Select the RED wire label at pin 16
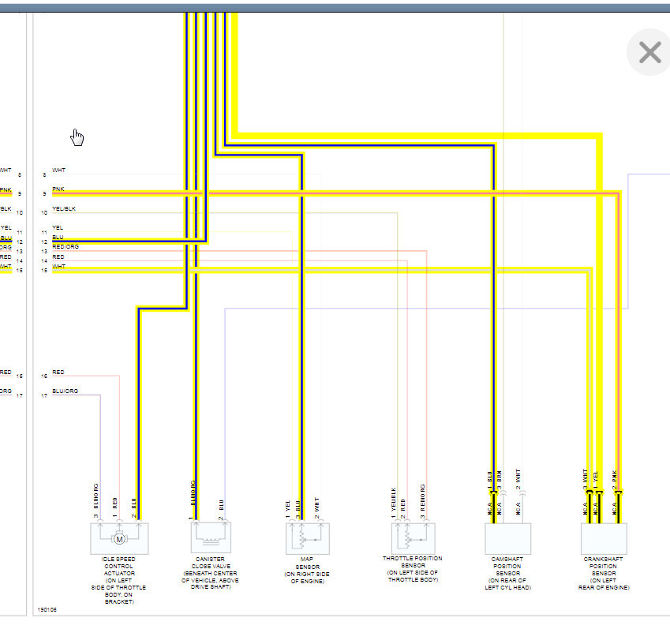670x644 pixels. (58, 373)
